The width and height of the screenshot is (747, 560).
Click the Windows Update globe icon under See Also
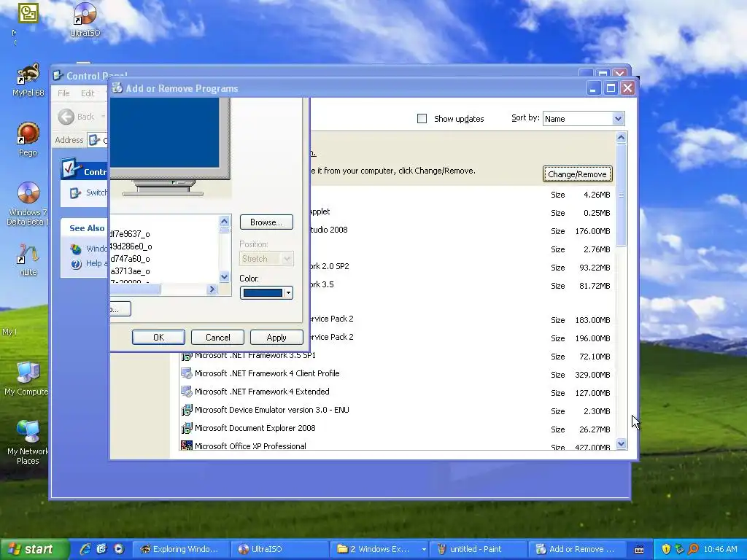[76, 249]
